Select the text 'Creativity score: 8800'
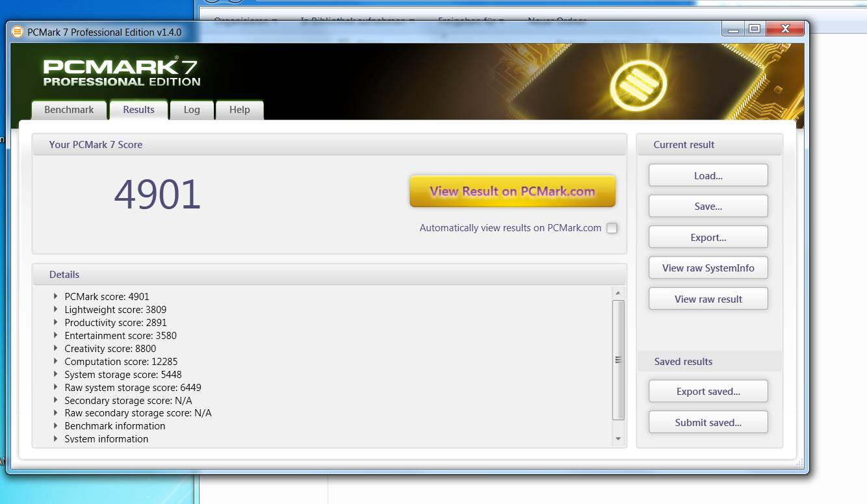867x504 pixels. (110, 348)
